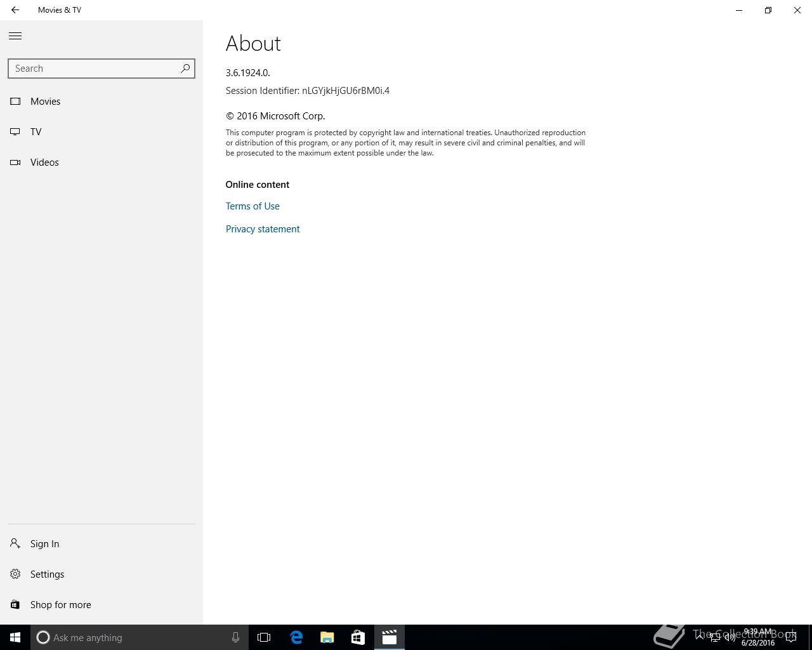This screenshot has height=650, width=812.
Task: Click the version number 3.6.1924.0.
Action: coord(248,73)
